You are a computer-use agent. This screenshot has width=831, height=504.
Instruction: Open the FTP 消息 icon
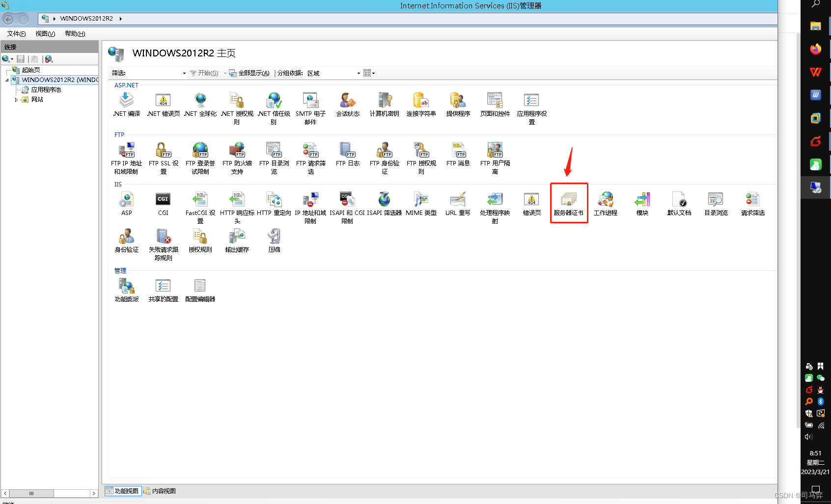[458, 154]
